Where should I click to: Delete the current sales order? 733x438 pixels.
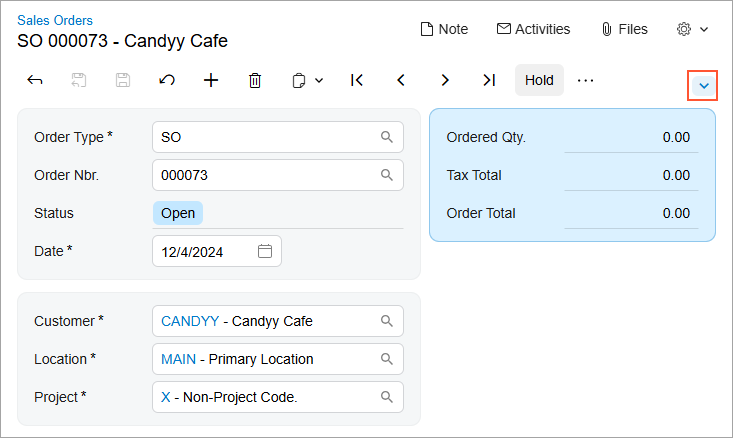(255, 81)
